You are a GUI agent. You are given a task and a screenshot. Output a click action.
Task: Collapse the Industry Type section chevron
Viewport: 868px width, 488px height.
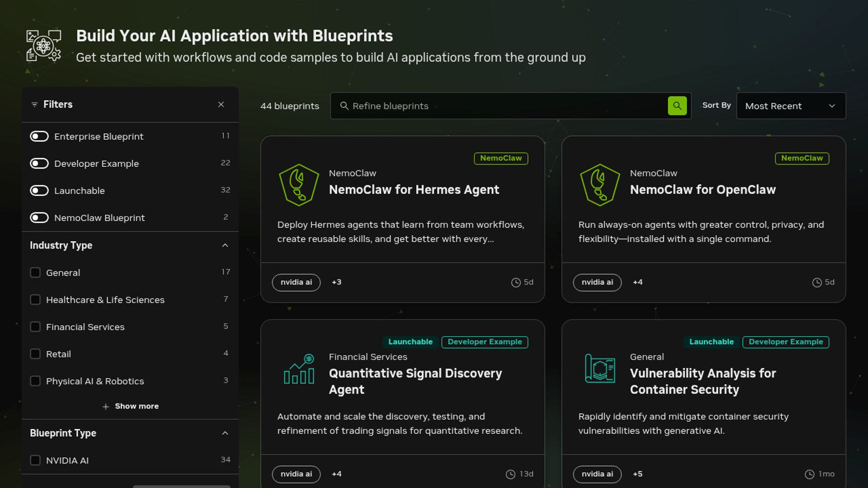(x=225, y=245)
